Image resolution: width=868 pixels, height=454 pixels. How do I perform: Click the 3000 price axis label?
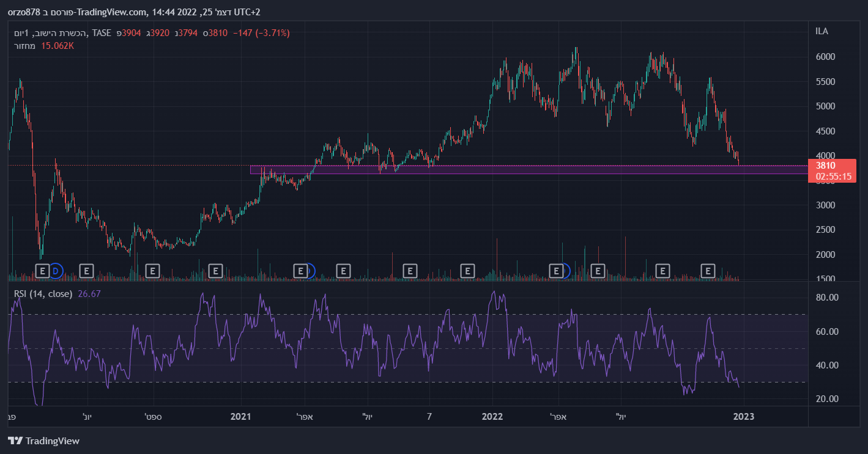pyautogui.click(x=826, y=205)
